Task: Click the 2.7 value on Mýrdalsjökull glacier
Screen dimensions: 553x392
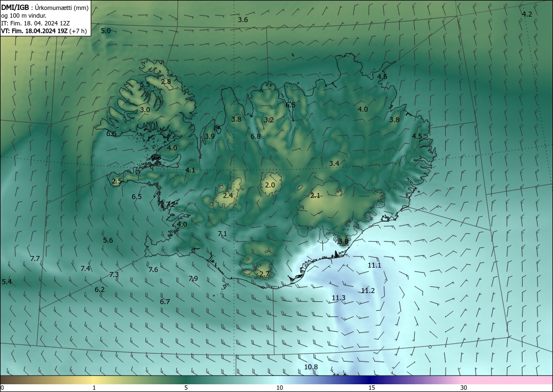Action: (264, 274)
